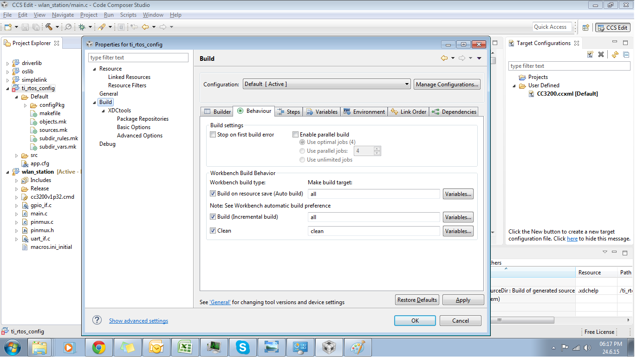Click the Quick Access field

tap(552, 27)
